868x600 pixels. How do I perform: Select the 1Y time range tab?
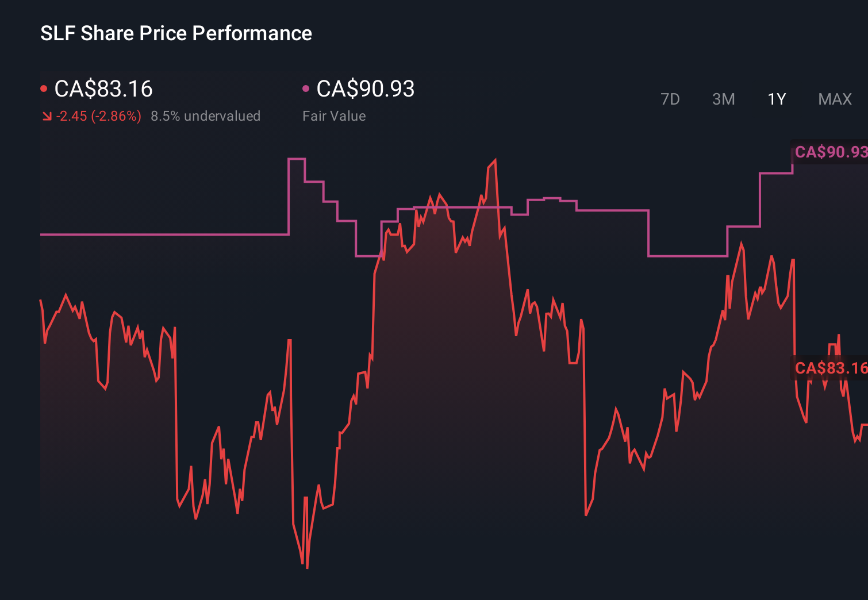(x=777, y=99)
